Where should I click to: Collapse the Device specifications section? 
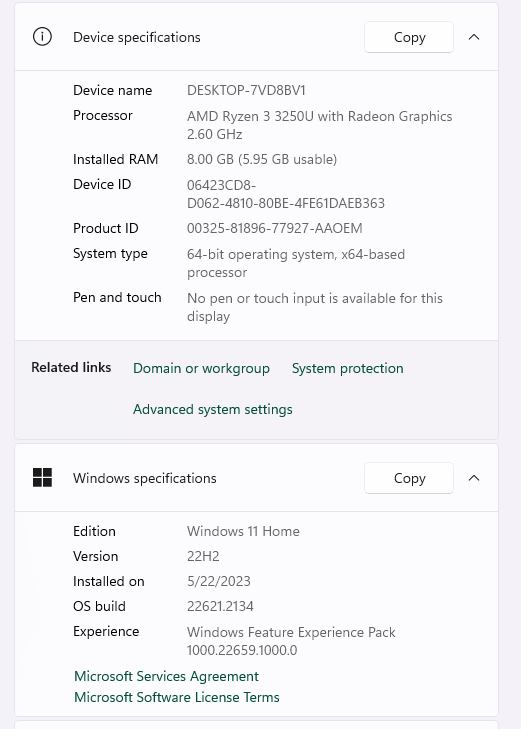(x=474, y=37)
